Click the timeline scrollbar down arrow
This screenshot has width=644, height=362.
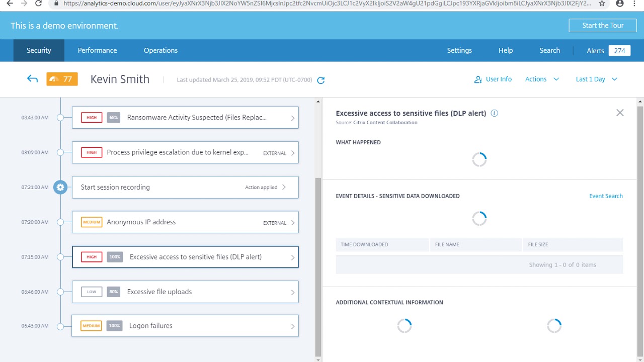pos(318,359)
